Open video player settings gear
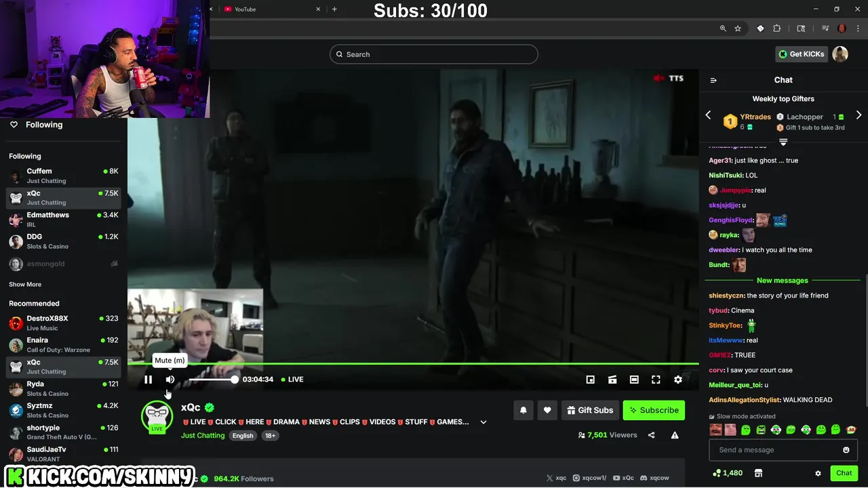The image size is (868, 488). pyautogui.click(x=678, y=380)
